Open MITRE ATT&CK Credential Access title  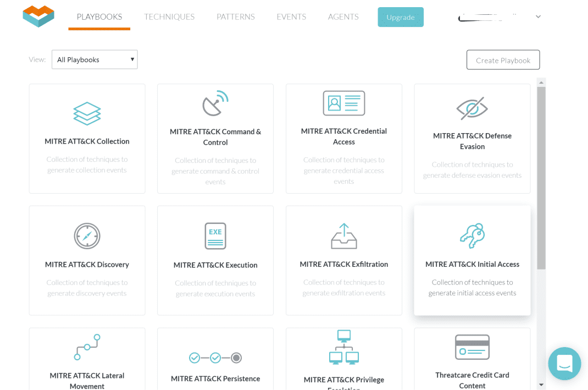(x=344, y=136)
